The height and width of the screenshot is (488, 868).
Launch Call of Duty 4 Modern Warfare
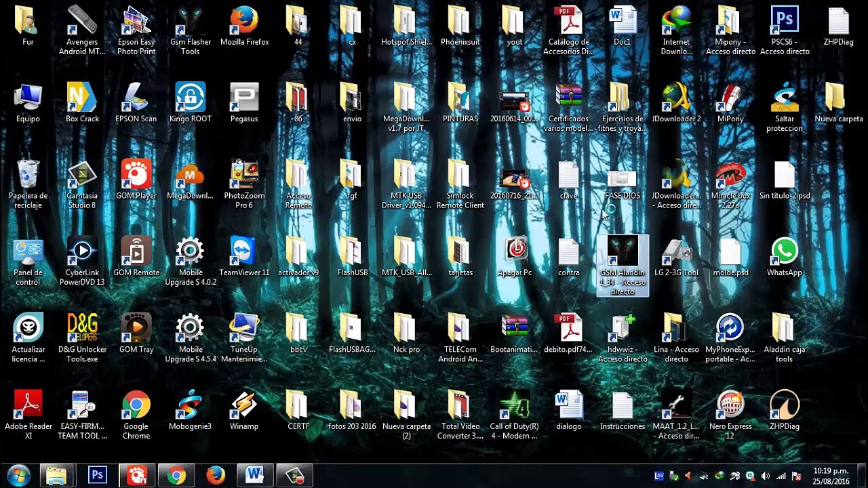click(x=515, y=415)
